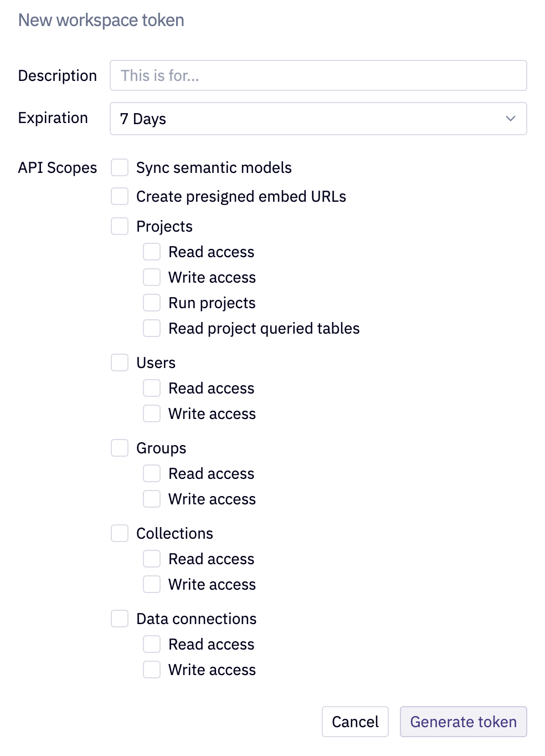Screen dimensions: 545x756
Task: Open the Expiration dropdown chevron
Action: pos(510,119)
